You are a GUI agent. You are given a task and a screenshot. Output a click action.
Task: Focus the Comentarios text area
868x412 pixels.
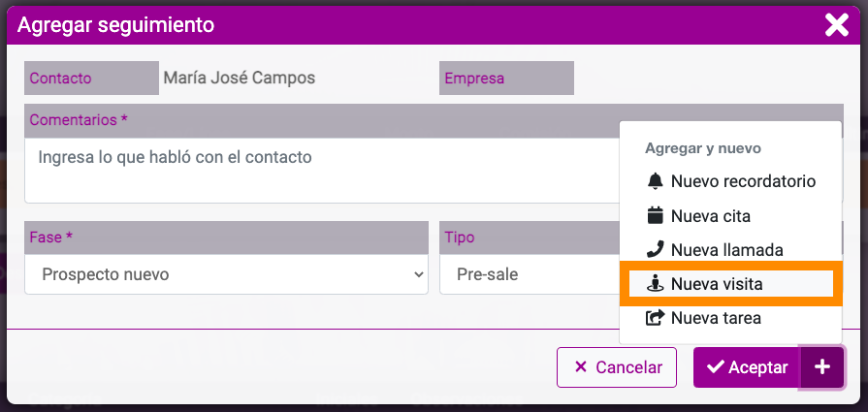322,171
